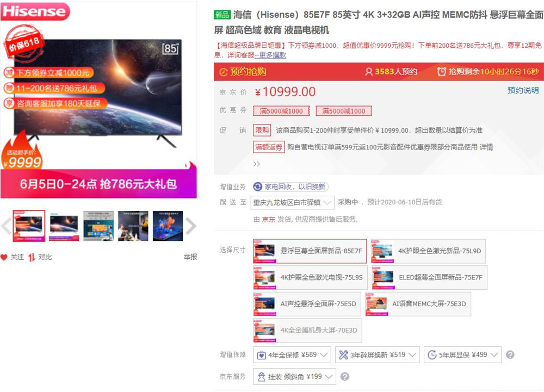Image resolution: width=544 pixels, height=392 pixels.
Task: Claim the second 满5000减1000 coupon
Action: (x=344, y=111)
